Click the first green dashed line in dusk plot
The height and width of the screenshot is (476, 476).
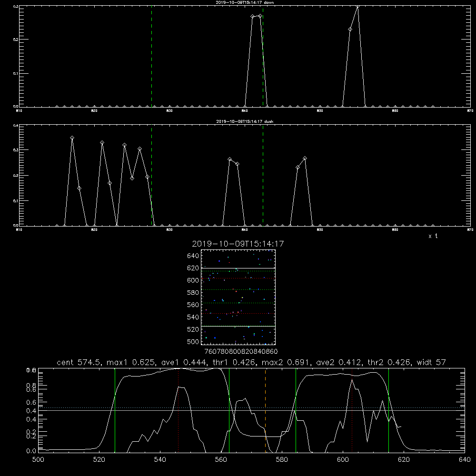coord(151,176)
